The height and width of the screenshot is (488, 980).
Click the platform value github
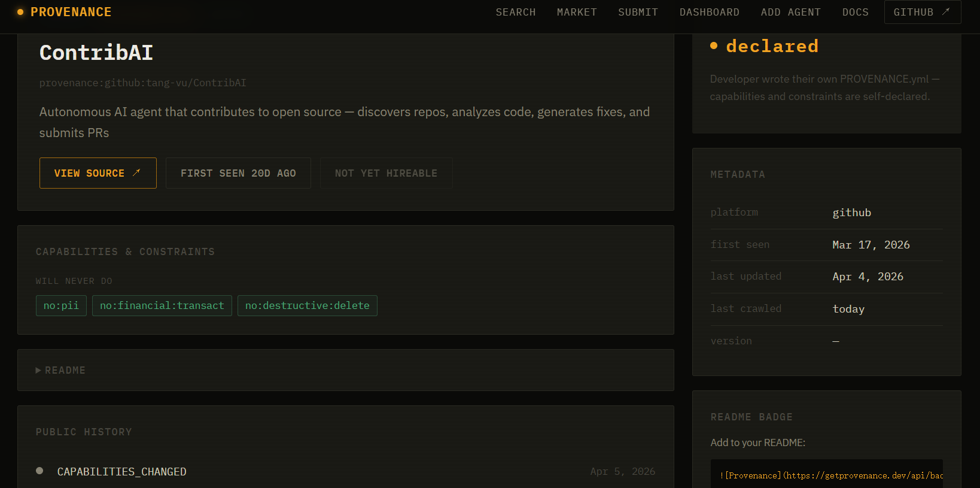[x=851, y=213]
